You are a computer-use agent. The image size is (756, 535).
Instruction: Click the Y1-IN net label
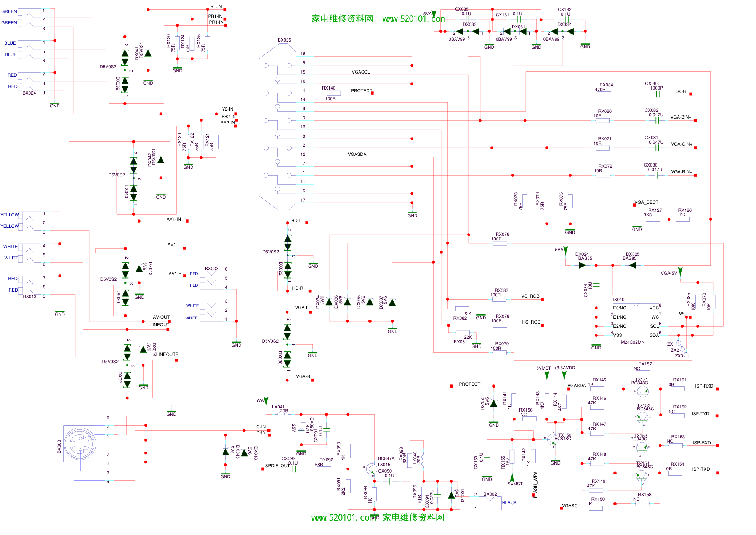[x=216, y=7]
